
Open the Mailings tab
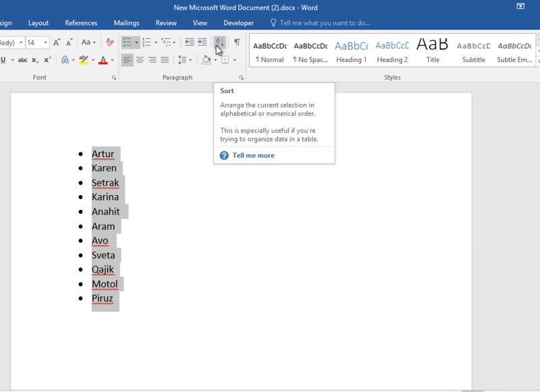[126, 23]
